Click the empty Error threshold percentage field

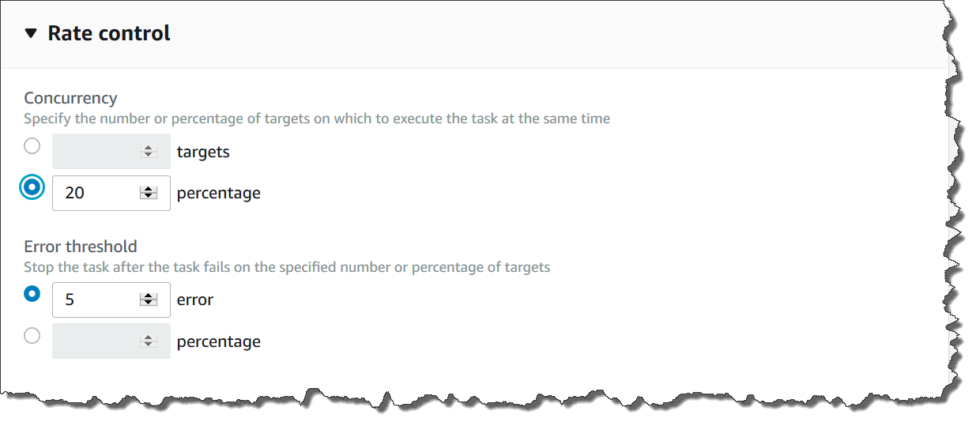coord(95,341)
